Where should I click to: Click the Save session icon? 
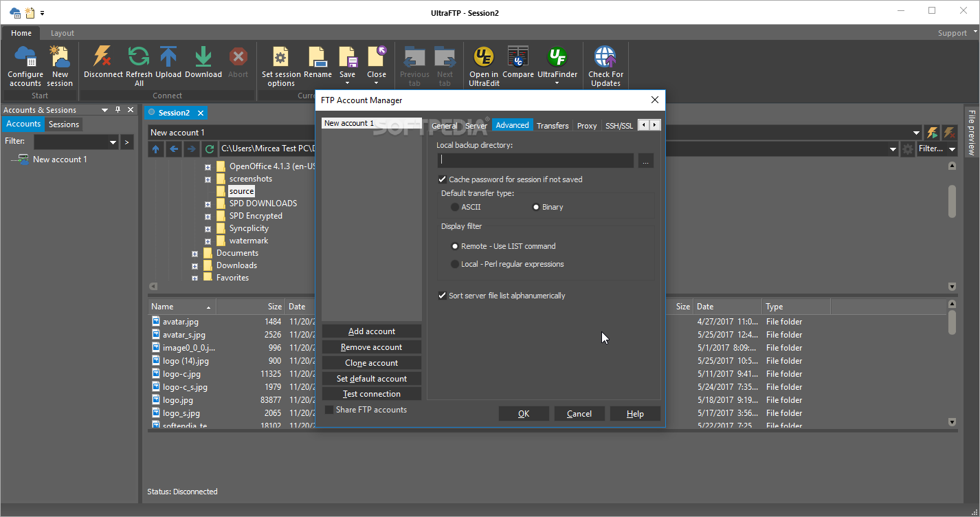coord(348,57)
